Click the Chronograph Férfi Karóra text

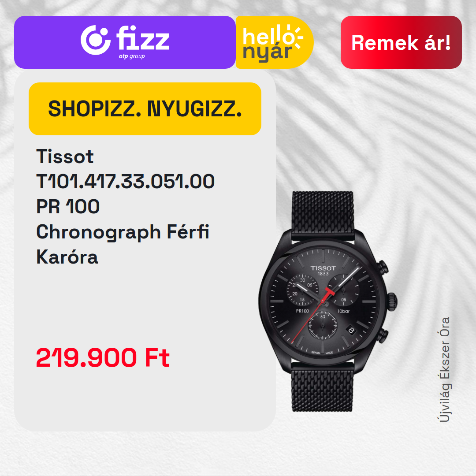[x=123, y=244]
